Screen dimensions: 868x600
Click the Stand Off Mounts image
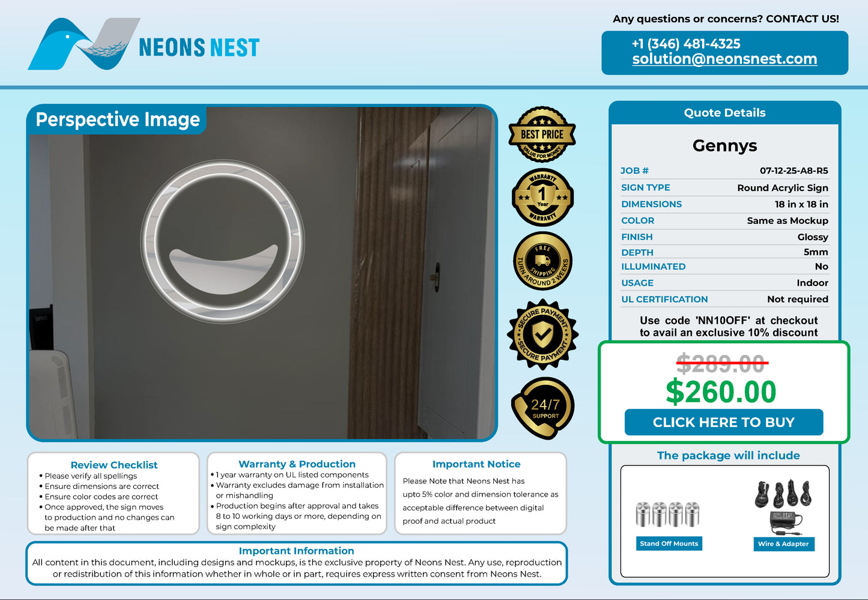668,514
